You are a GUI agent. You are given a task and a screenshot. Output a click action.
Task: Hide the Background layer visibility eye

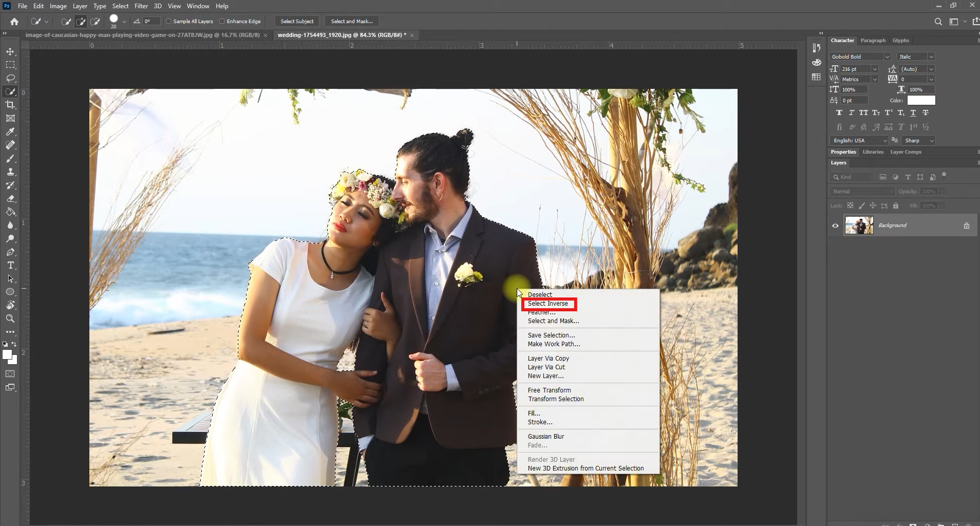tap(835, 226)
